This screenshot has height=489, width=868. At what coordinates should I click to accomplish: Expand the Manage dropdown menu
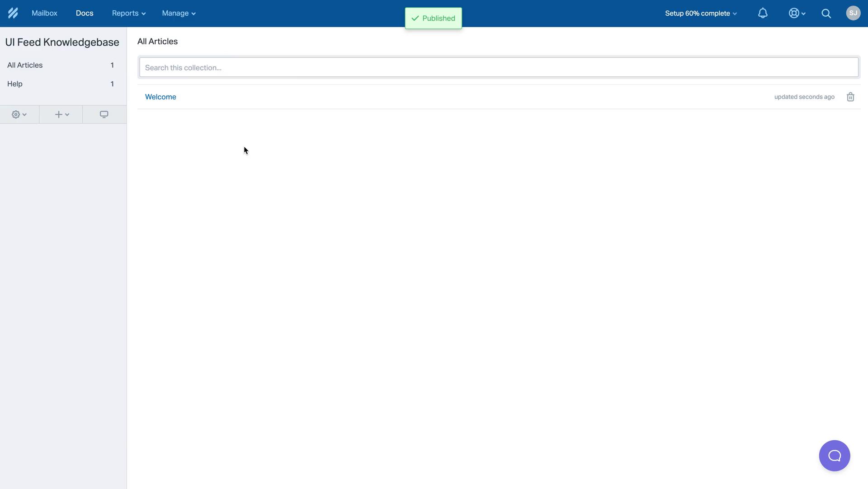point(178,13)
